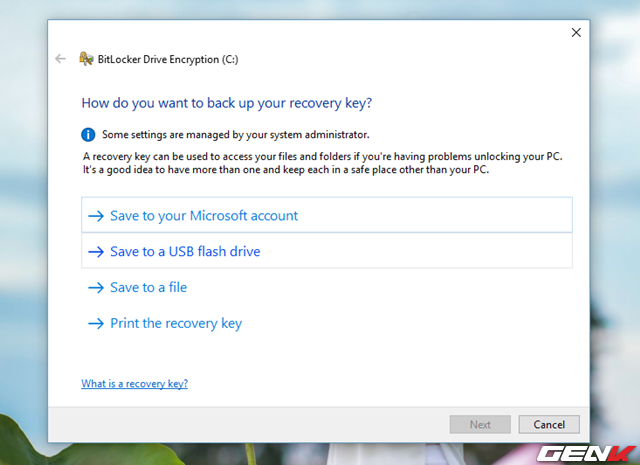Open the What is a recovery key link
This screenshot has width=640, height=465.
(134, 383)
